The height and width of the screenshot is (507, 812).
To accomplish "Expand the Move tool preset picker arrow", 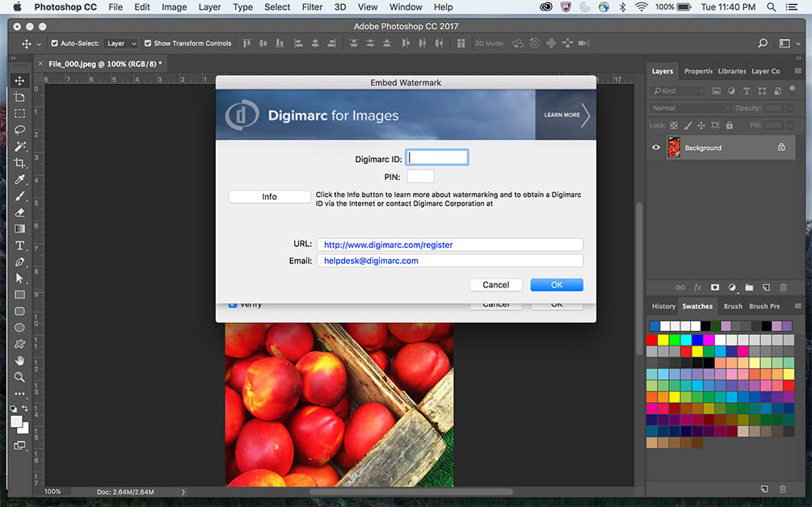I will tap(39, 44).
